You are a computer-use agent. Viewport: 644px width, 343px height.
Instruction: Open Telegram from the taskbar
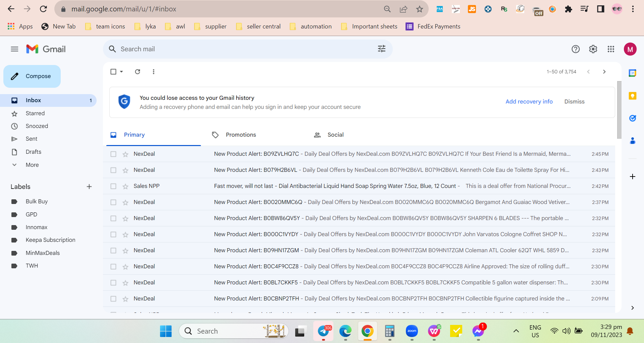pyautogui.click(x=324, y=331)
